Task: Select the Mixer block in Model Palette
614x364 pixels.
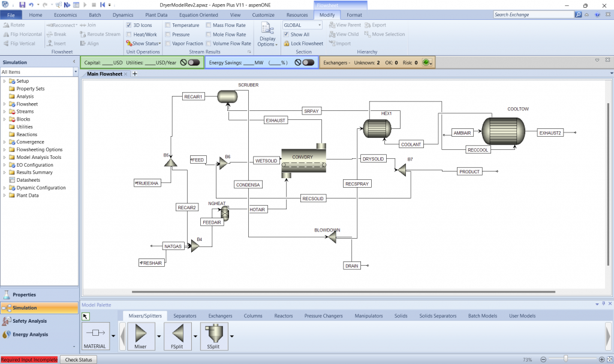Action: tap(141, 333)
